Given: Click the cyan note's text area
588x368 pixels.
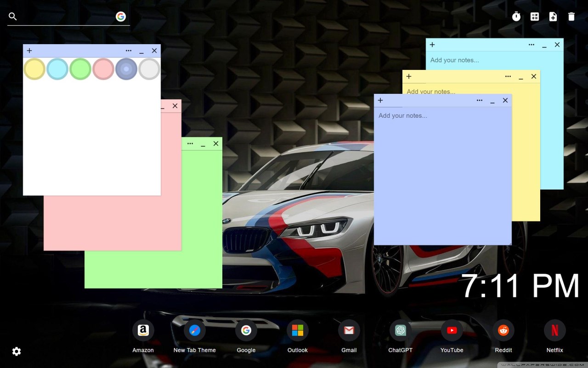Looking at the screenshot, I should tap(495, 60).
